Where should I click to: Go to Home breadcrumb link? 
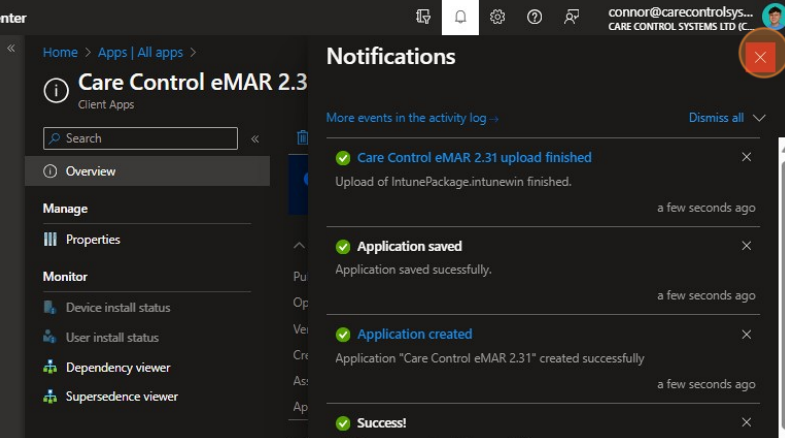tap(60, 52)
